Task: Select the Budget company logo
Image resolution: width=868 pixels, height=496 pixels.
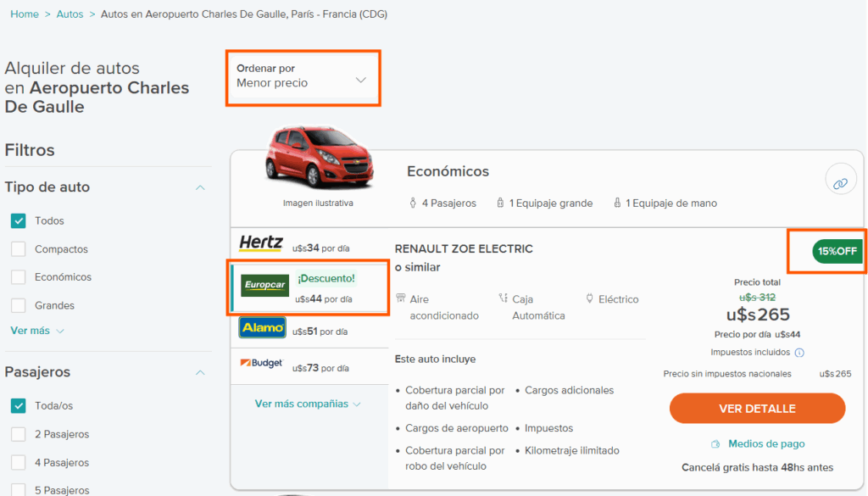Action: pyautogui.click(x=260, y=366)
